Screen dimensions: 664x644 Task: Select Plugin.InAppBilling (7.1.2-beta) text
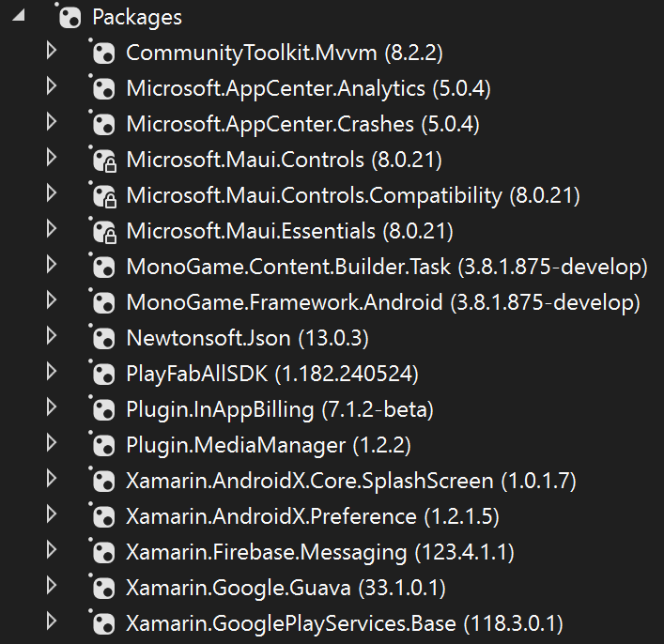pos(280,410)
